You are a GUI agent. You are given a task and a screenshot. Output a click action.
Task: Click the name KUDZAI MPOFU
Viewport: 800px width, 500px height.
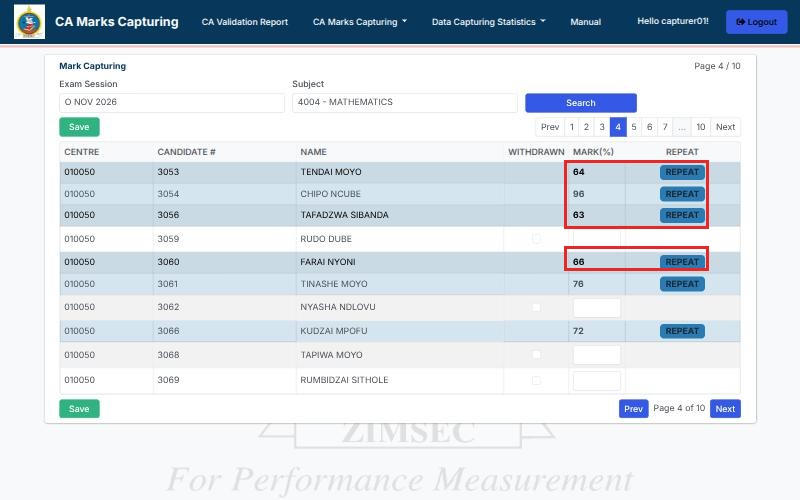(x=334, y=331)
